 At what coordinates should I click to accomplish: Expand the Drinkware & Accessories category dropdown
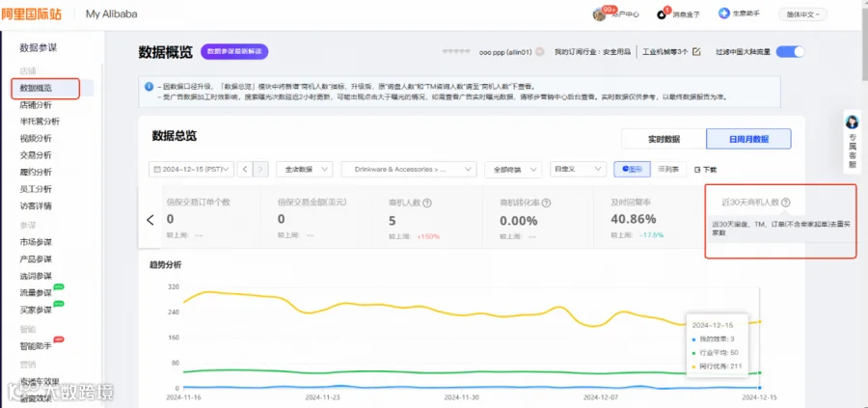tap(409, 170)
